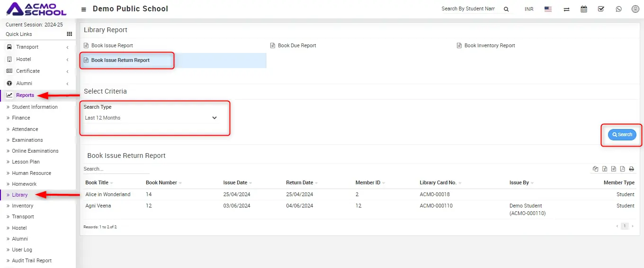Image resolution: width=644 pixels, height=268 pixels.
Task: Export the table to Excel
Action: [605, 169]
